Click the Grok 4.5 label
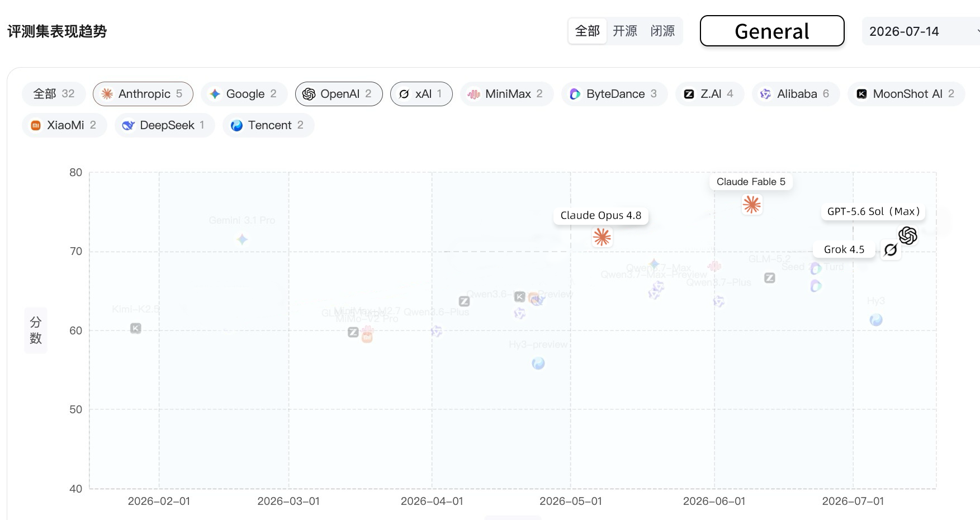The width and height of the screenshot is (980, 520). coord(844,249)
